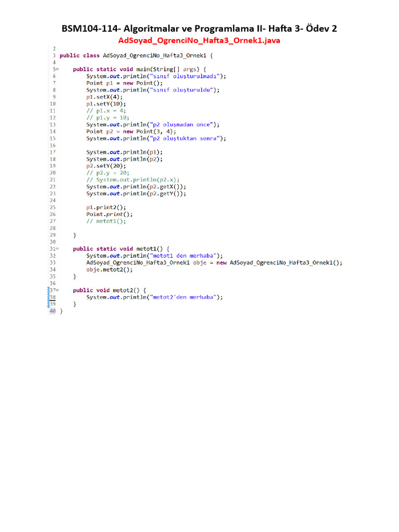Click line number 16 in the gutter
The image size is (399, 532).
pos(52,145)
